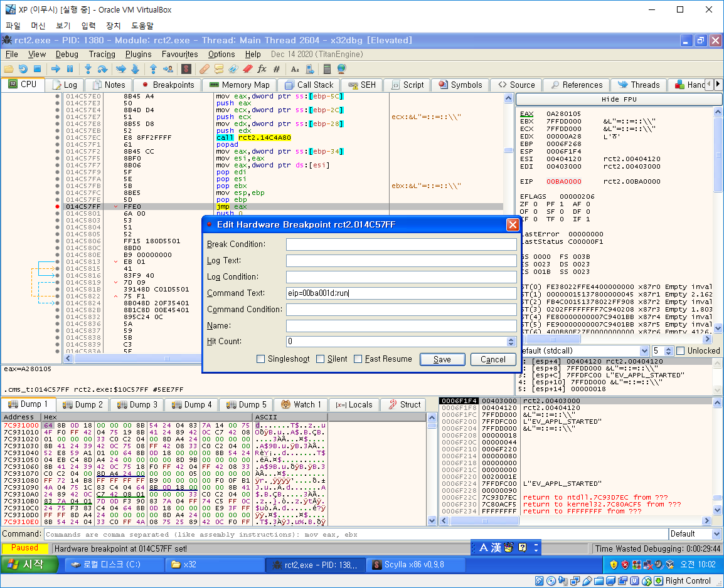Image resolution: width=724 pixels, height=588 pixels.
Task: Click the Break Condition input field
Action: click(402, 244)
